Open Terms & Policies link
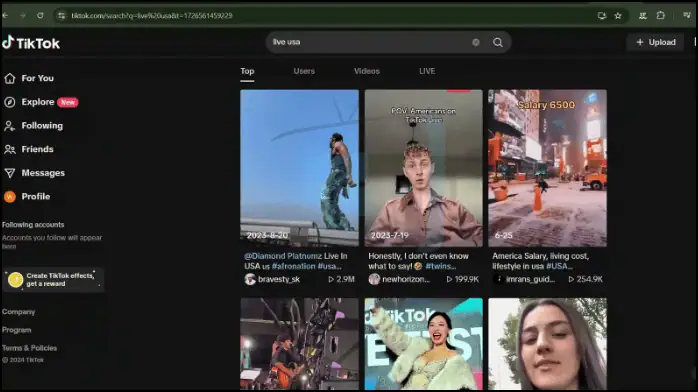 pyautogui.click(x=29, y=348)
